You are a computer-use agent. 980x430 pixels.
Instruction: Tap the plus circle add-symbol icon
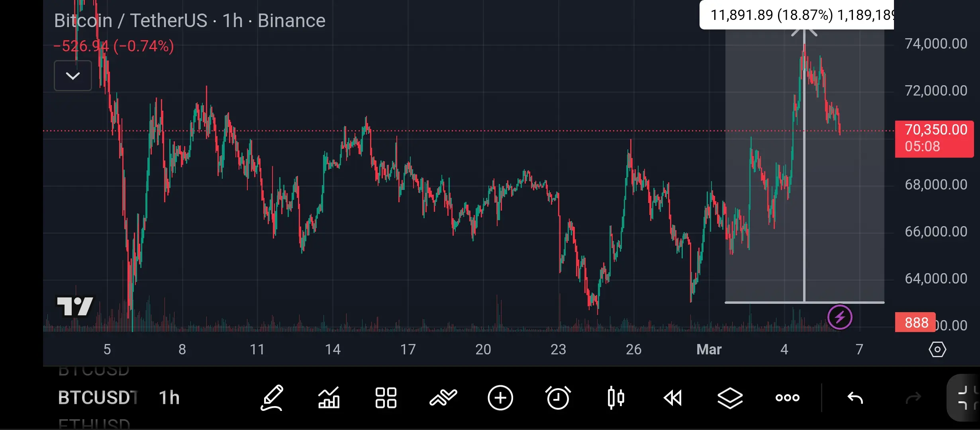pos(500,398)
